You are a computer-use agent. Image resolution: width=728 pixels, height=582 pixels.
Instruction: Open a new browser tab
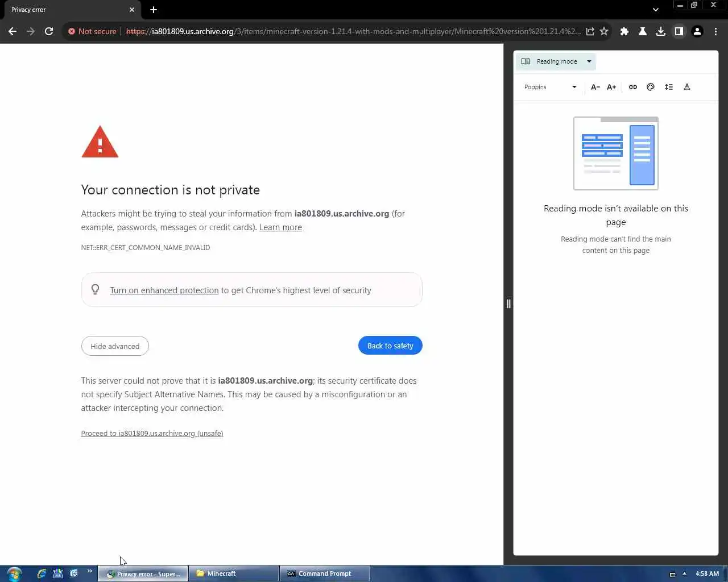point(154,10)
